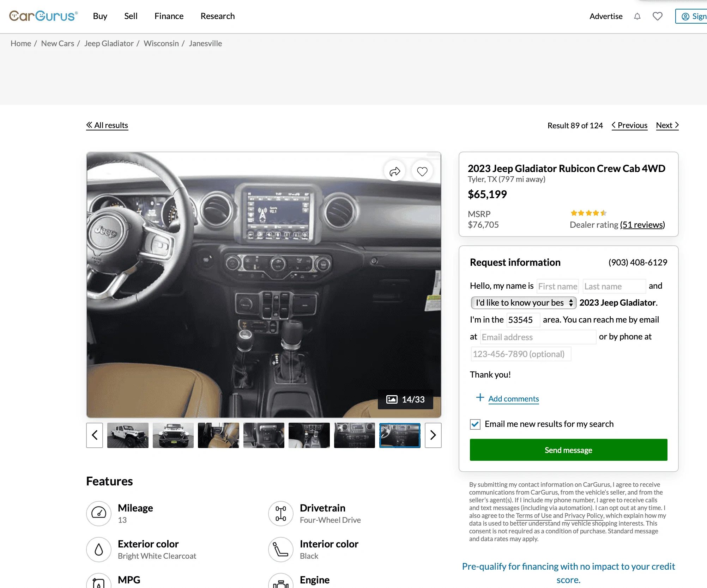Click 'Bright White Clearcoat' exterior color value
Screen dimensions: 707x588
pyautogui.click(x=157, y=556)
